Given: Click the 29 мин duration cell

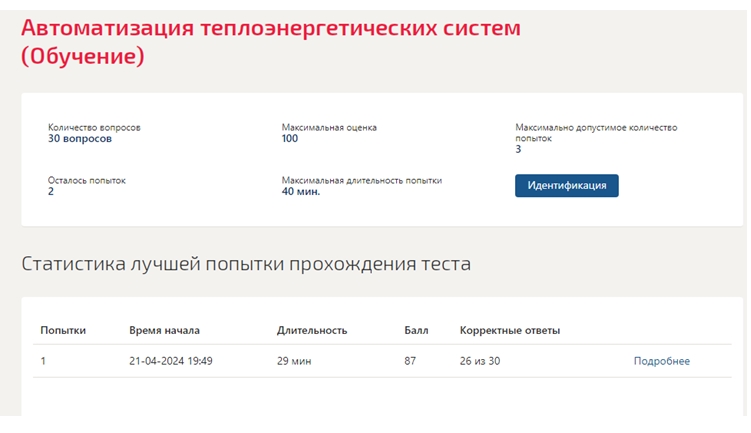Looking at the screenshot, I should pos(294,361).
